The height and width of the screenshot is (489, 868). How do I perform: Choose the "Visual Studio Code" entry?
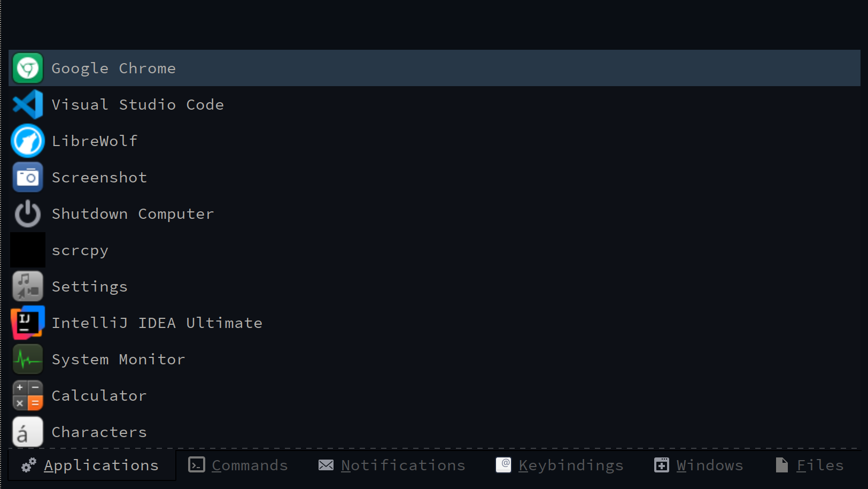coord(435,104)
